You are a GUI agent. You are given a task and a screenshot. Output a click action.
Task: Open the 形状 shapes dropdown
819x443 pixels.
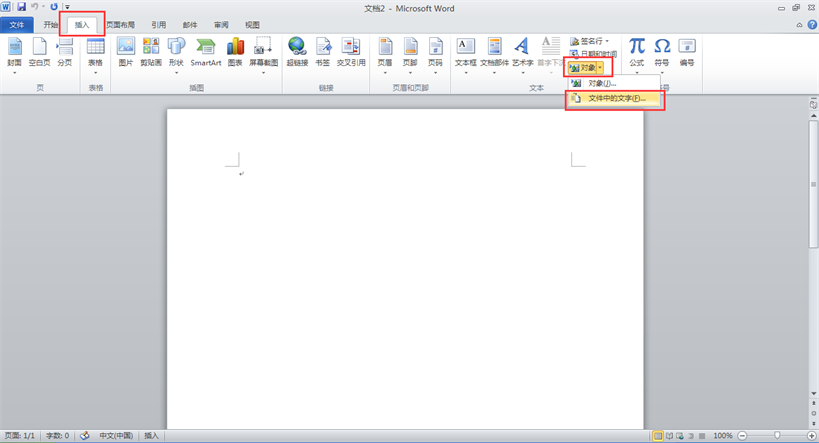click(x=176, y=71)
